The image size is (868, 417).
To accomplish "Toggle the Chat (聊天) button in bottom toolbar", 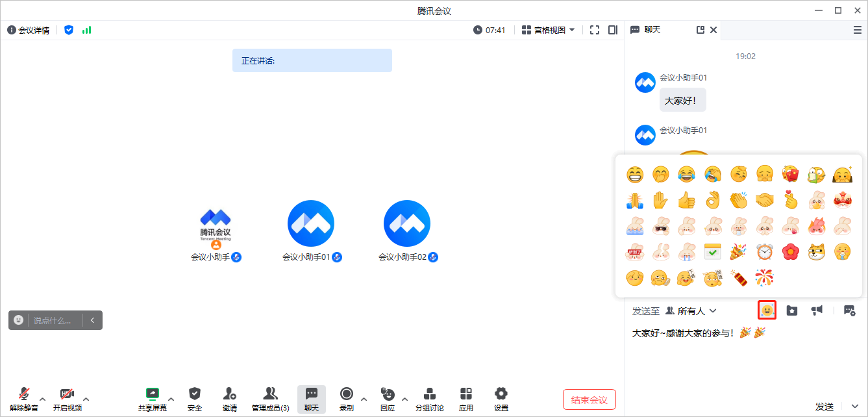I will [x=312, y=399].
